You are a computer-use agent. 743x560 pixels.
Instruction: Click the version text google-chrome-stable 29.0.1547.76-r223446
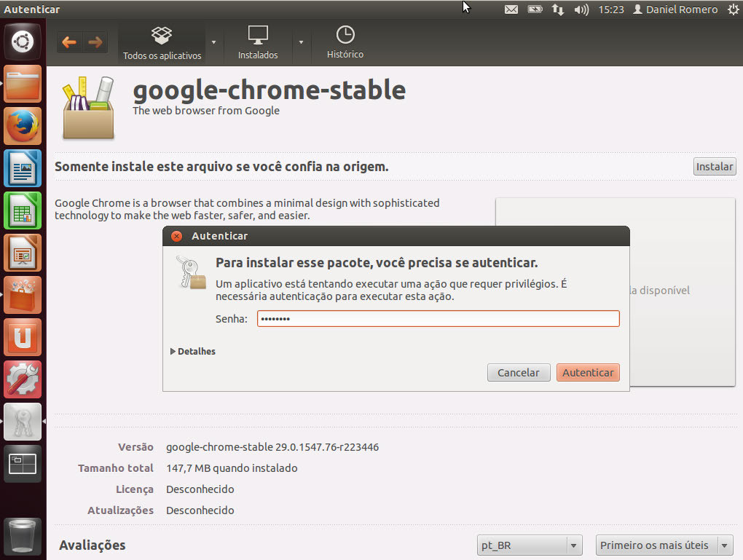[272, 447]
